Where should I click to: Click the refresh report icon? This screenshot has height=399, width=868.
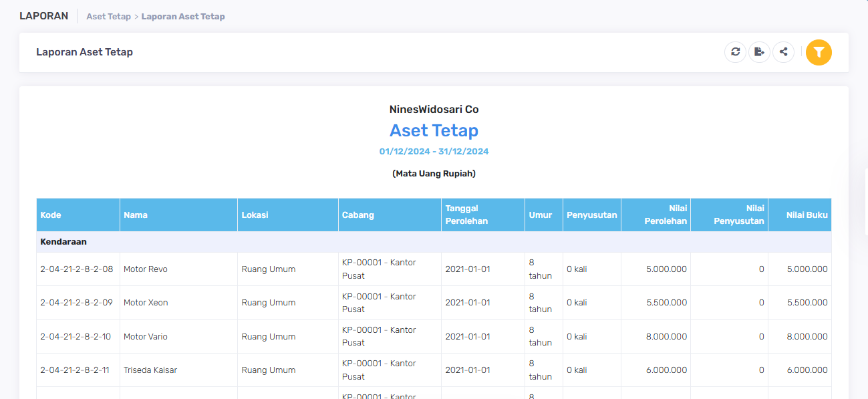click(x=735, y=52)
